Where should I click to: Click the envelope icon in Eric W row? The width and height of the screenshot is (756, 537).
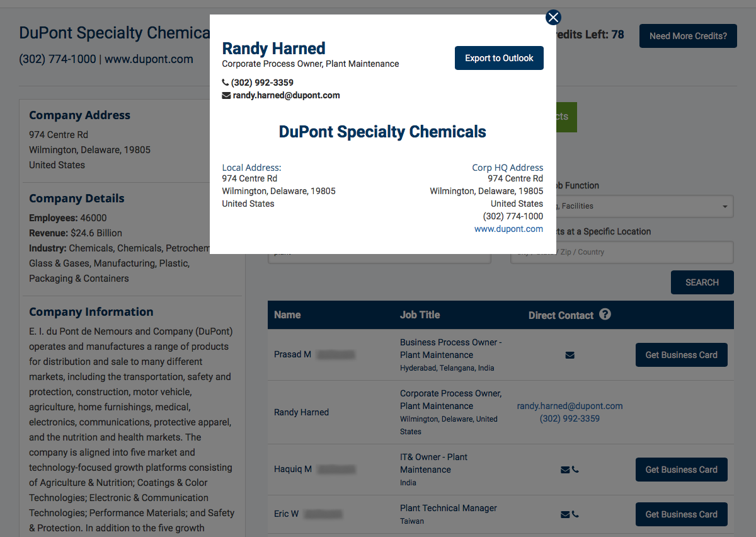pyautogui.click(x=565, y=514)
